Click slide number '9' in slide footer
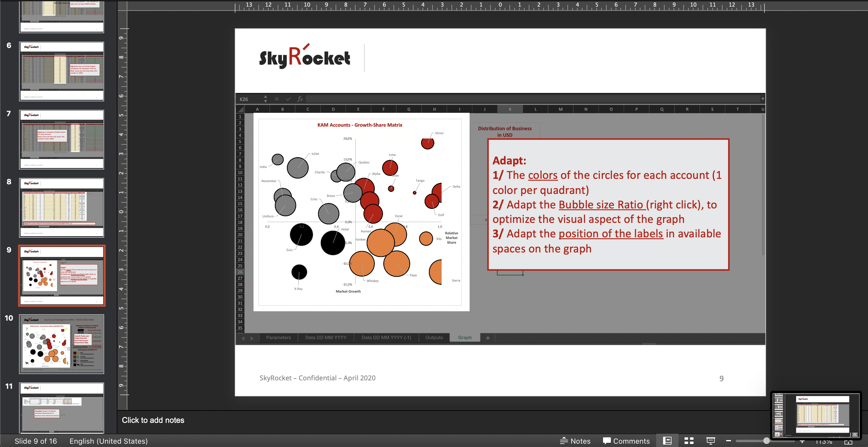 click(x=721, y=378)
